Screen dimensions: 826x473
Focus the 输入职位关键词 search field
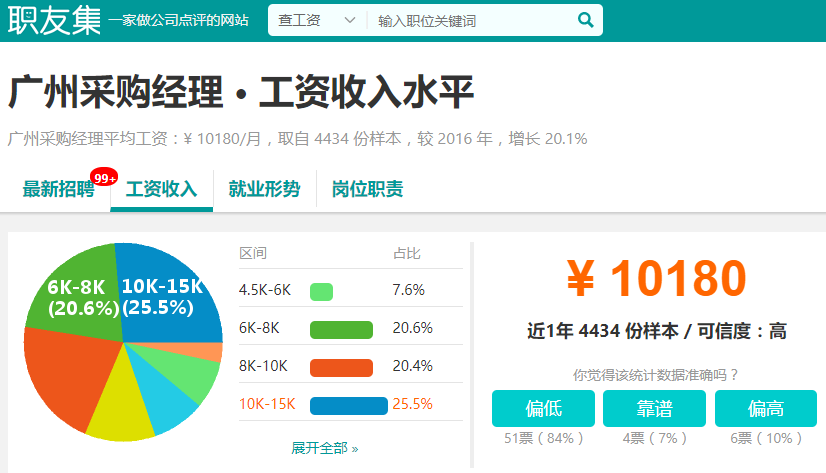click(x=471, y=21)
